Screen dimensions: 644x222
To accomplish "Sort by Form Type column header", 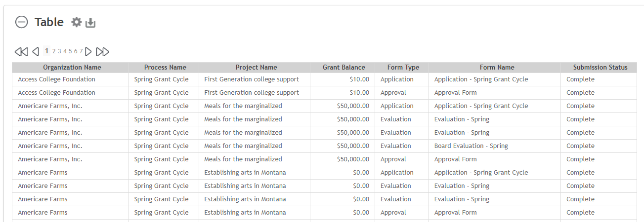I will tap(403, 68).
